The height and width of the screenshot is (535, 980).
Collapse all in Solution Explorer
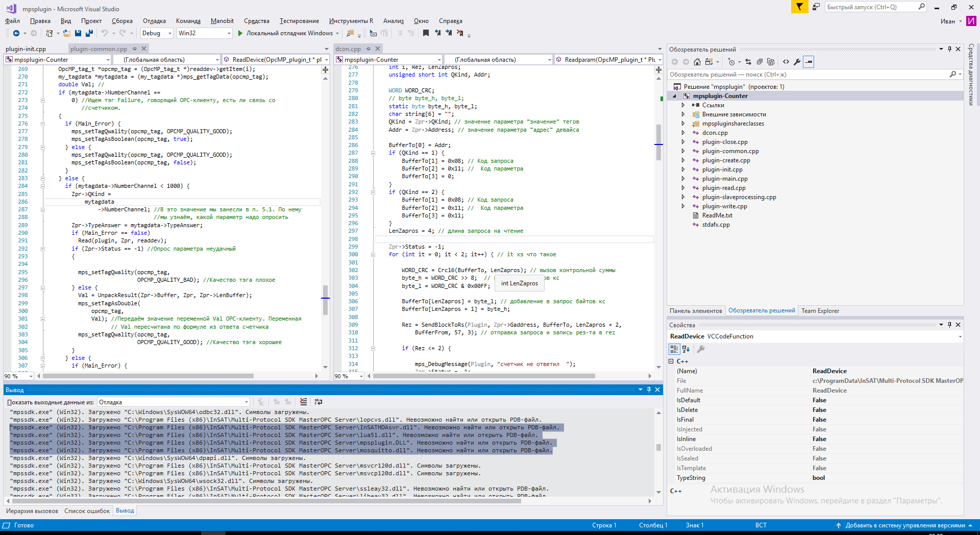(759, 62)
